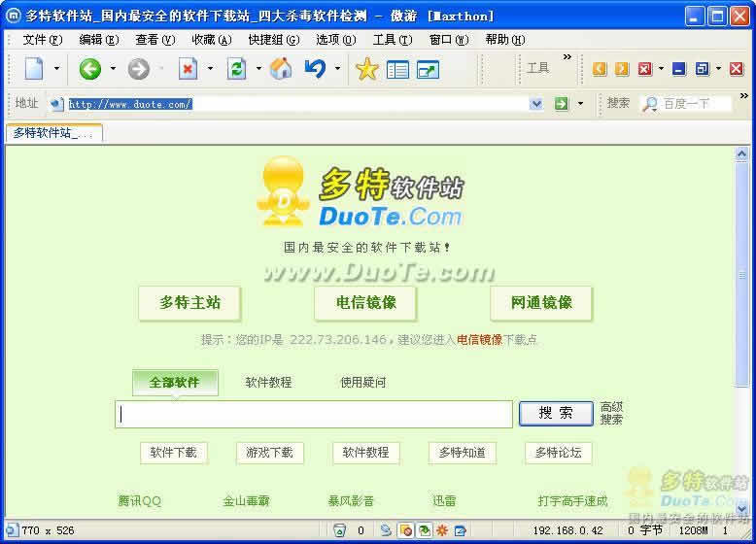Expand the new page dropdown arrow
Image resolution: width=756 pixels, height=544 pixels.
[57, 68]
